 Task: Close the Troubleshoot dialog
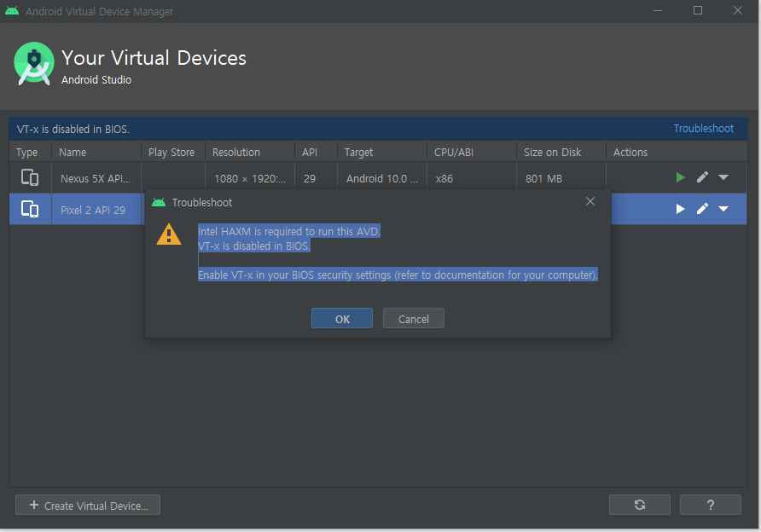point(590,201)
